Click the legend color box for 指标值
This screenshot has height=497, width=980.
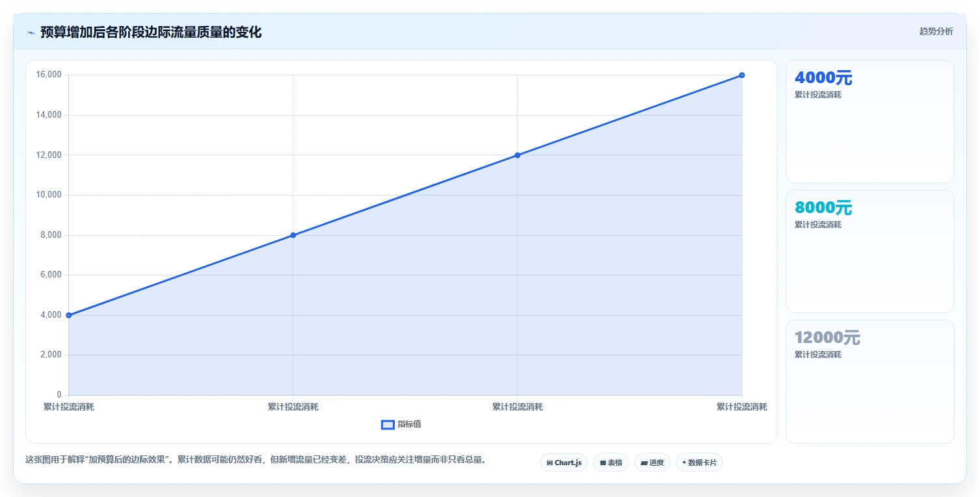388,424
